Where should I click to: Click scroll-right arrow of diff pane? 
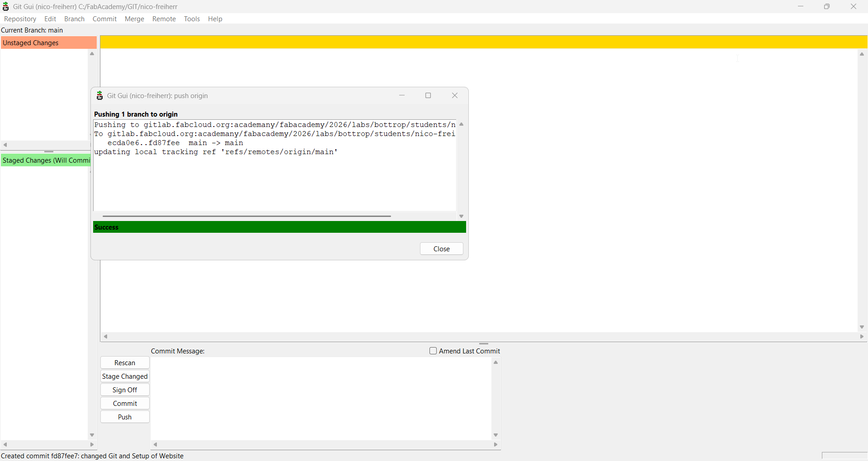(862, 337)
